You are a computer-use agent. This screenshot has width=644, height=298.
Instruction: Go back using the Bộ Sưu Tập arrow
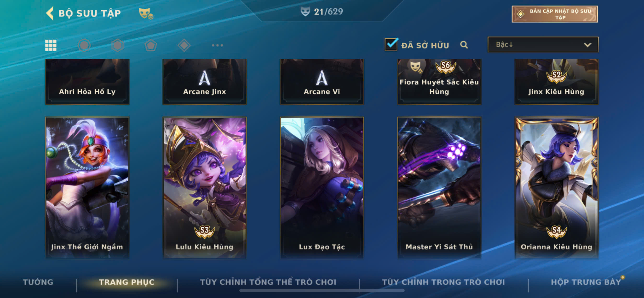tap(50, 13)
